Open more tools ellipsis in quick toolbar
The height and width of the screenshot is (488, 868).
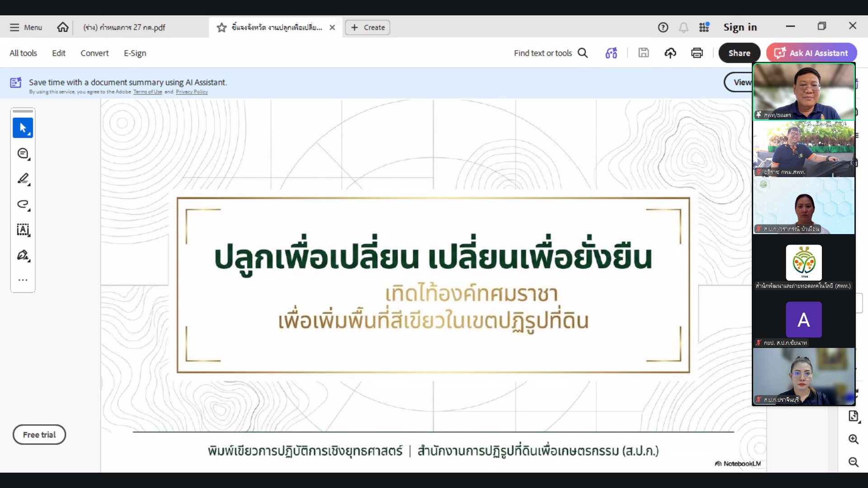[23, 280]
